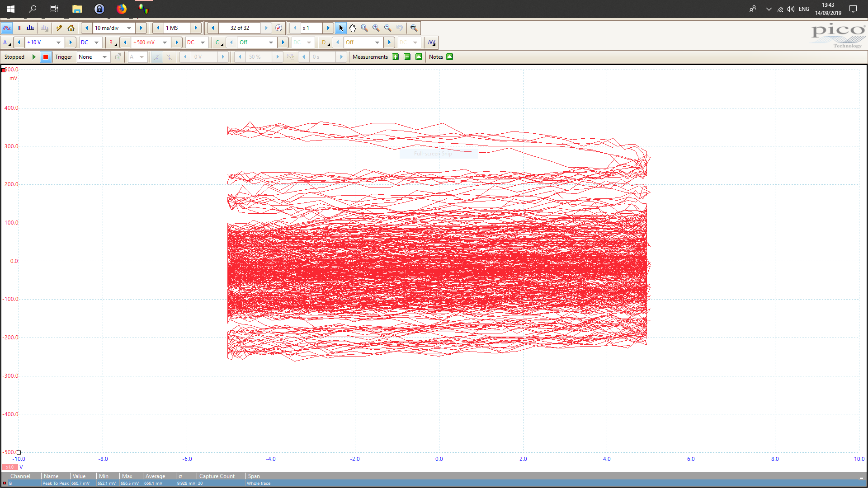Click the Auto setup lightning icon
Image resolution: width=868 pixels, height=488 pixels.
coord(59,28)
